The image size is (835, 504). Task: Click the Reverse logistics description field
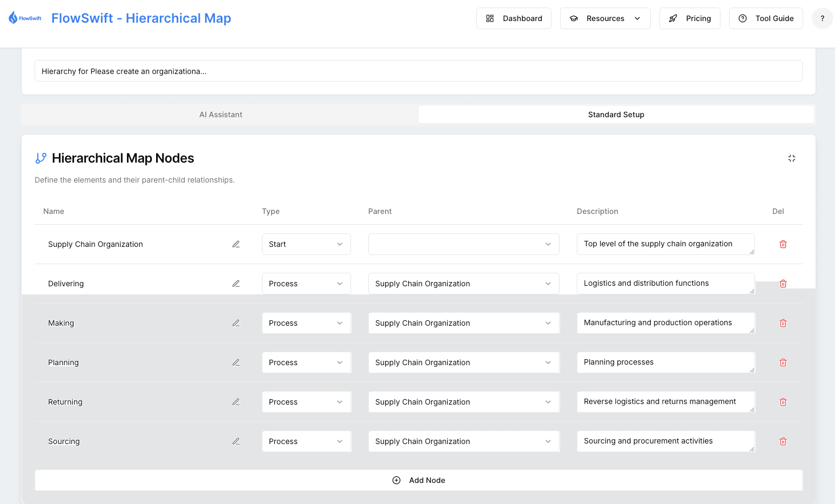(x=665, y=402)
